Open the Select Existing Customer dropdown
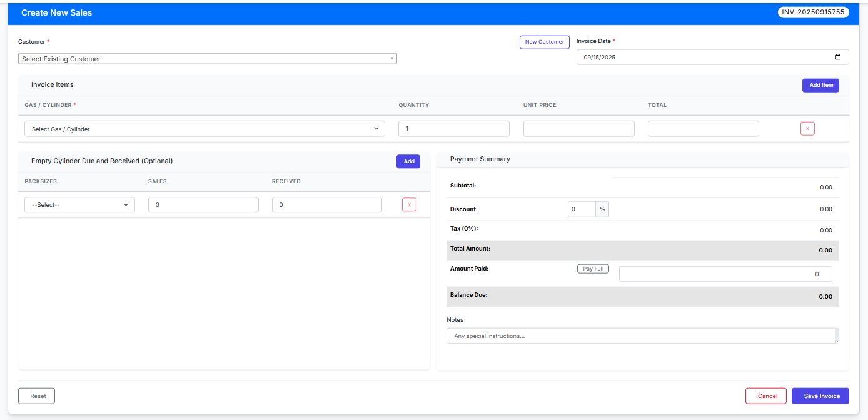The height and width of the screenshot is (420, 868). (x=207, y=59)
